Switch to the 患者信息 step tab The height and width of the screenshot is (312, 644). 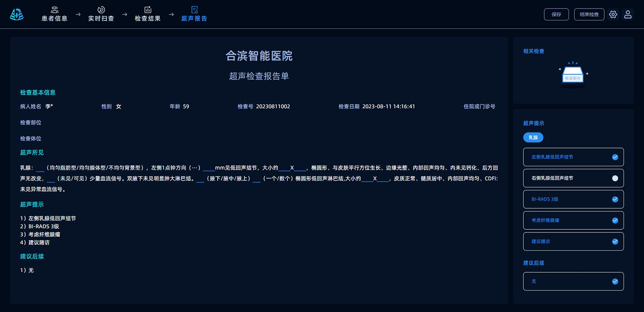pyautogui.click(x=55, y=19)
